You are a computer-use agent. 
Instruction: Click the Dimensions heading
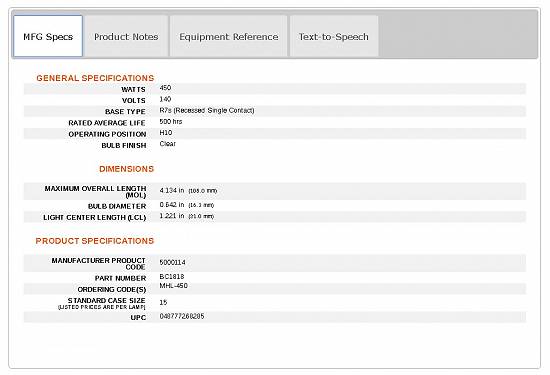[x=126, y=169]
